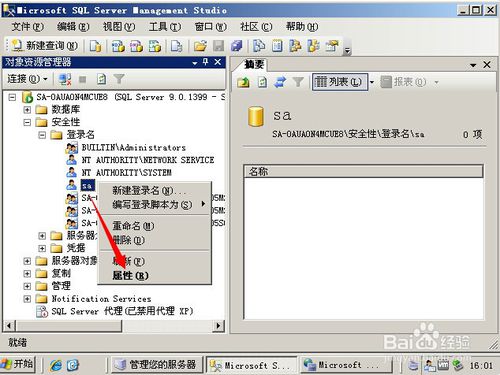The image size is (500, 375).
Task: Select SQL Server Agent (代理) node
Action: pyautogui.click(x=122, y=311)
